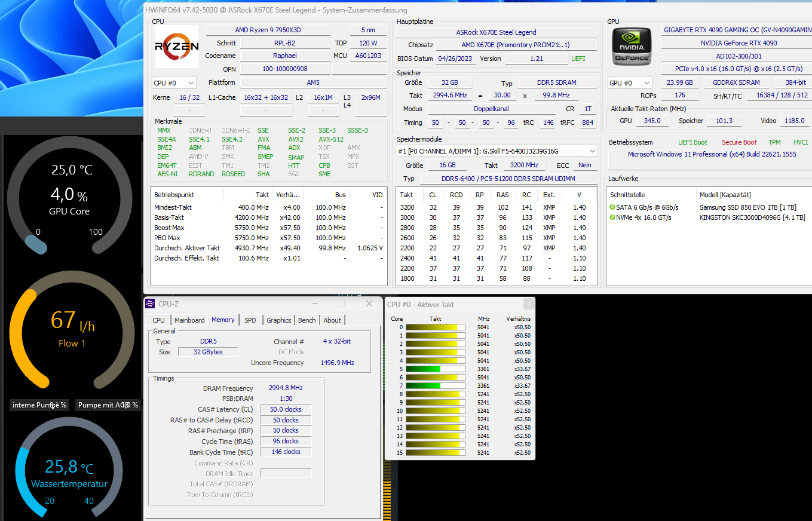This screenshot has height=521, width=812.
Task: Go to Bench tab in CPU-Z
Action: pos(307,320)
